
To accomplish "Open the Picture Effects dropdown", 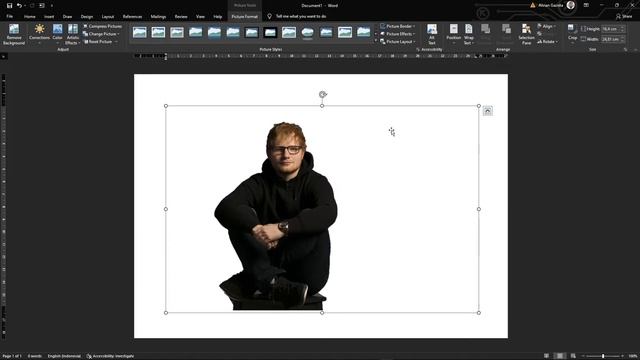I will [398, 34].
